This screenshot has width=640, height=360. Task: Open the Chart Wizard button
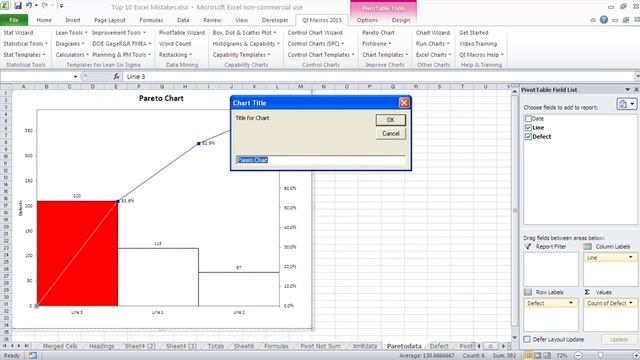[x=433, y=33]
